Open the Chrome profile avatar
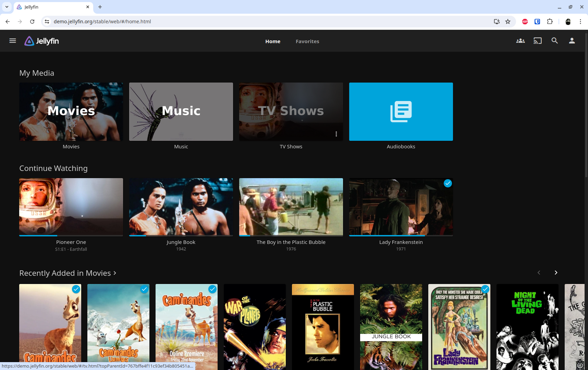 (x=568, y=22)
